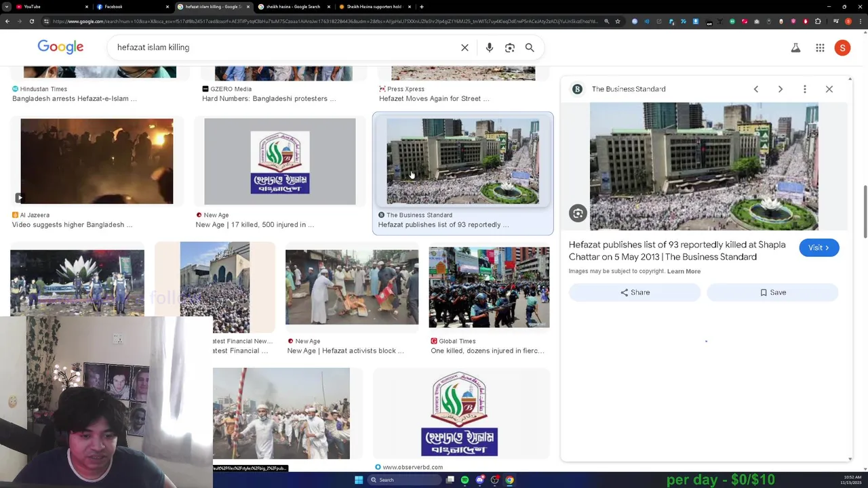The image size is (868, 488).
Task: Focus the 'hefazat islam killing' search field
Action: pos(285,47)
